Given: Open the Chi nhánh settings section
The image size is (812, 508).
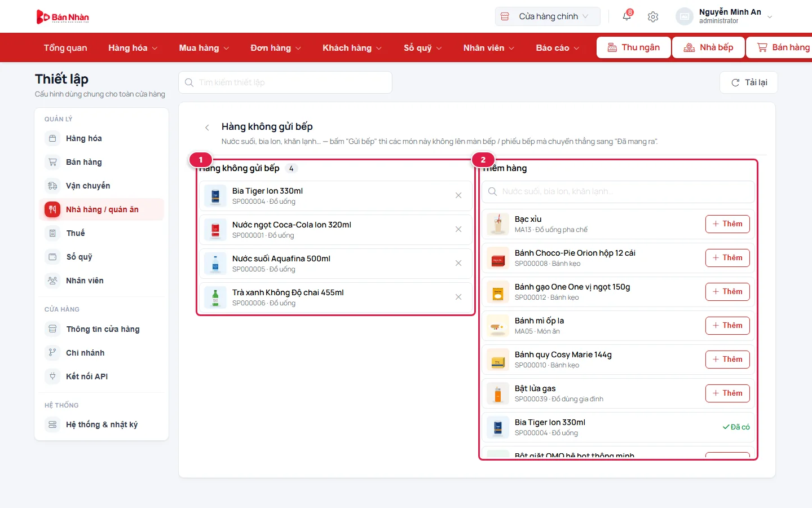Looking at the screenshot, I should 101,353.
